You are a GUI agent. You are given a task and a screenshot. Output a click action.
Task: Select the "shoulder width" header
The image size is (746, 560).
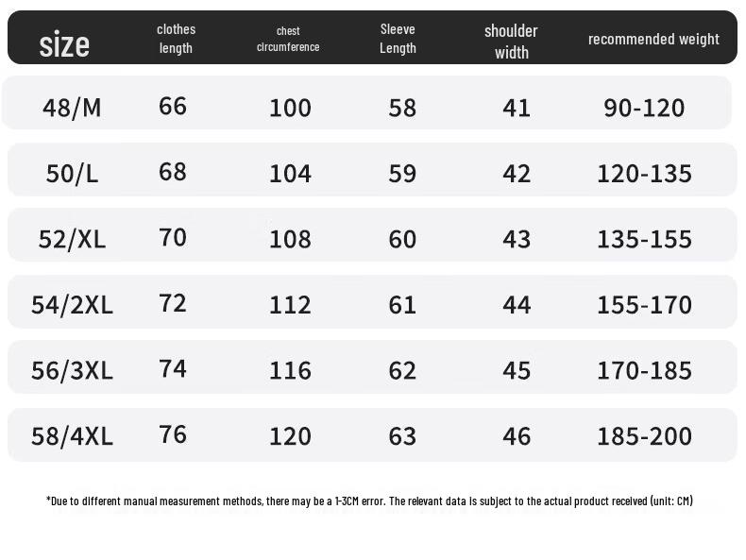(x=511, y=42)
